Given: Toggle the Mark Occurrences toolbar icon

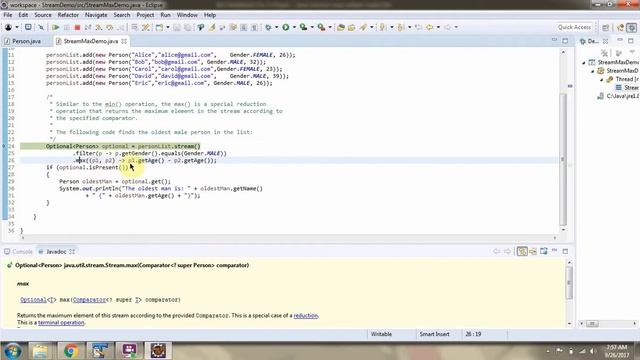Looking at the screenshot, I should (212, 27).
